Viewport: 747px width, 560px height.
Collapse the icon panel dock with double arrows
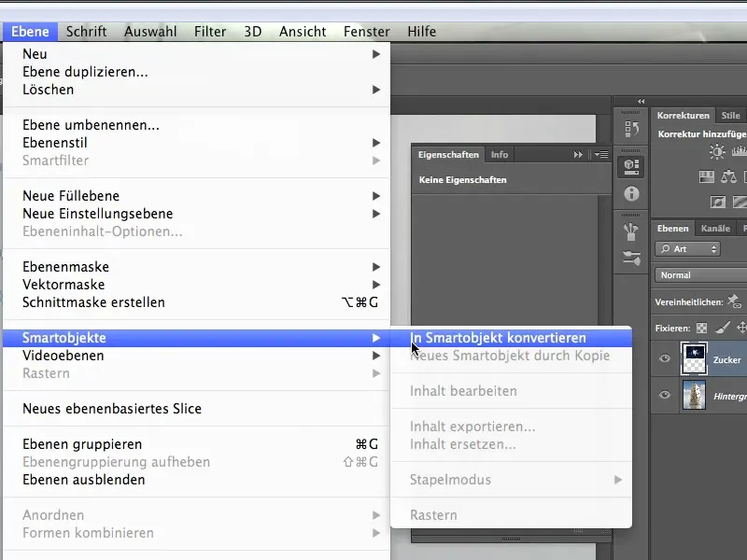(641, 102)
